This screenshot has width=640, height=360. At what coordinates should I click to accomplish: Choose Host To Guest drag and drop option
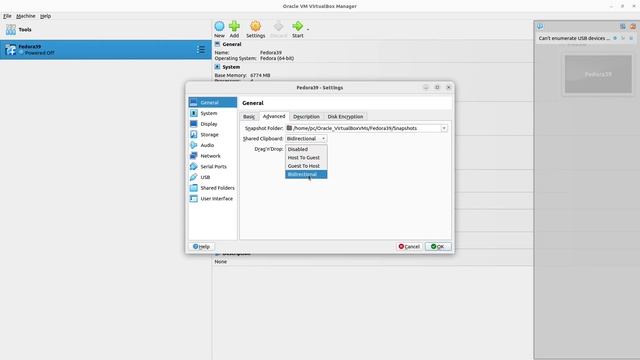306,158
